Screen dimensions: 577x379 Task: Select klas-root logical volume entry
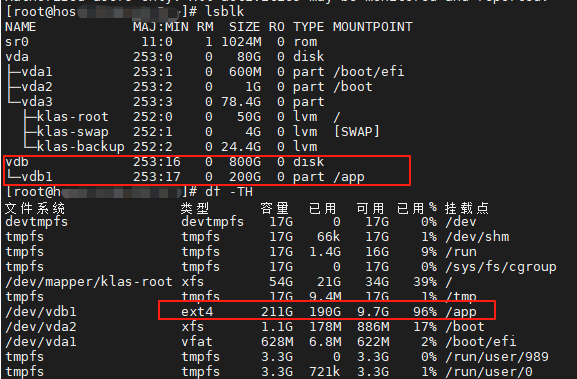point(72,117)
